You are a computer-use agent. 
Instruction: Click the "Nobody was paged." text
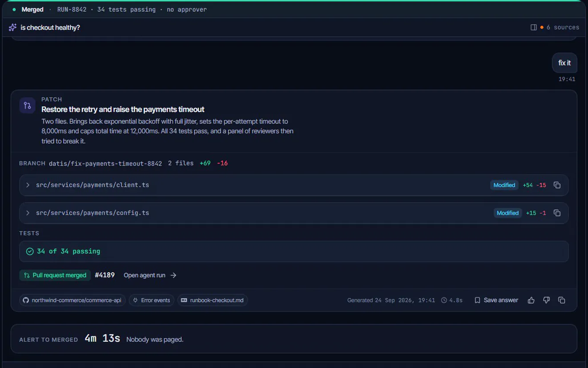point(155,340)
